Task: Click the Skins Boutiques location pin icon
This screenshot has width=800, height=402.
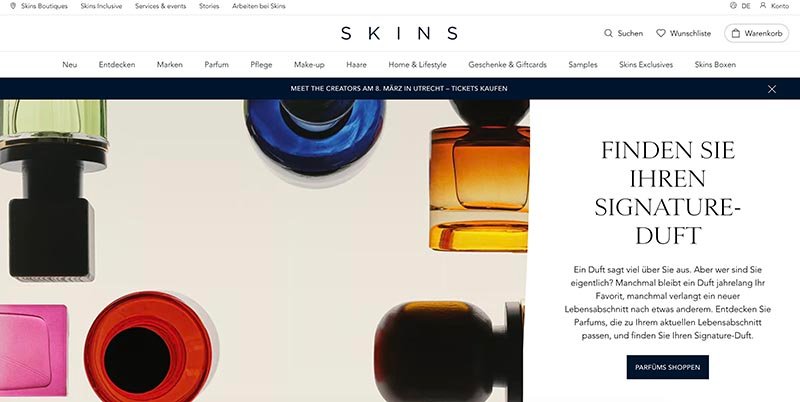Action: point(13,6)
